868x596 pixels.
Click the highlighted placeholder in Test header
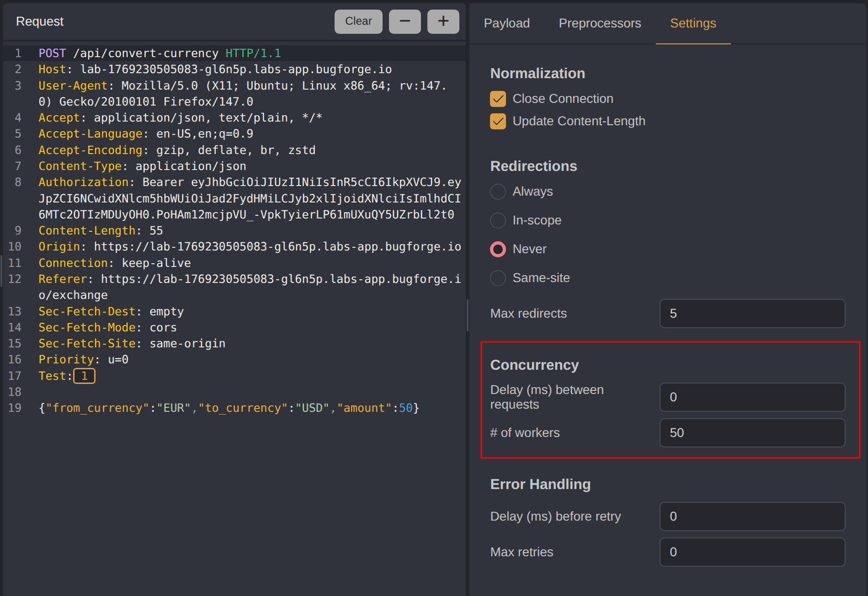[x=84, y=376]
